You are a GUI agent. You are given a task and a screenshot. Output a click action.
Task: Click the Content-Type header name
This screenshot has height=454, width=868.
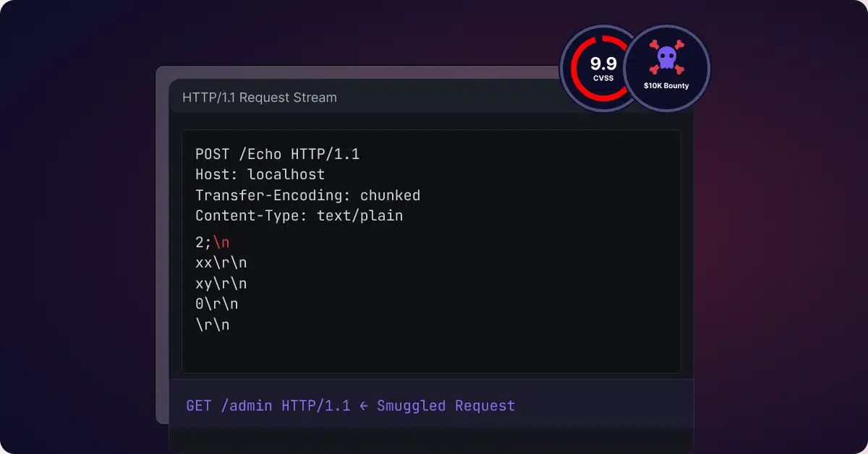pyautogui.click(x=251, y=215)
